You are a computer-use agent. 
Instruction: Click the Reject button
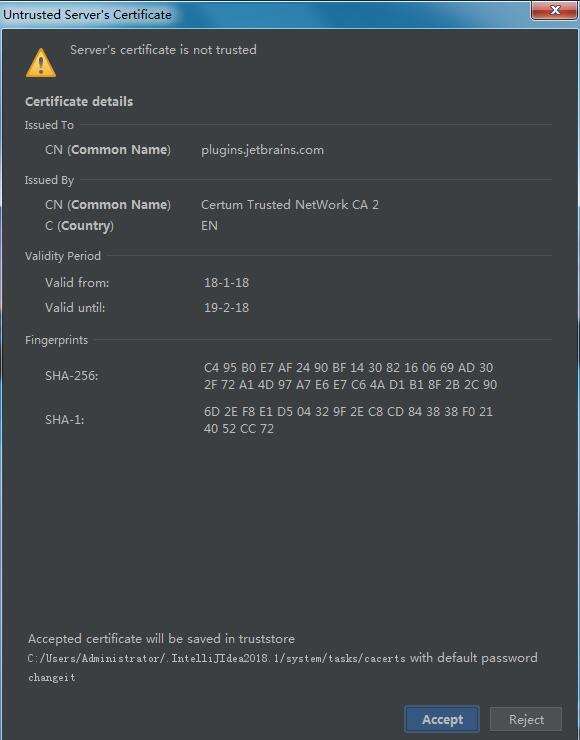click(x=526, y=719)
